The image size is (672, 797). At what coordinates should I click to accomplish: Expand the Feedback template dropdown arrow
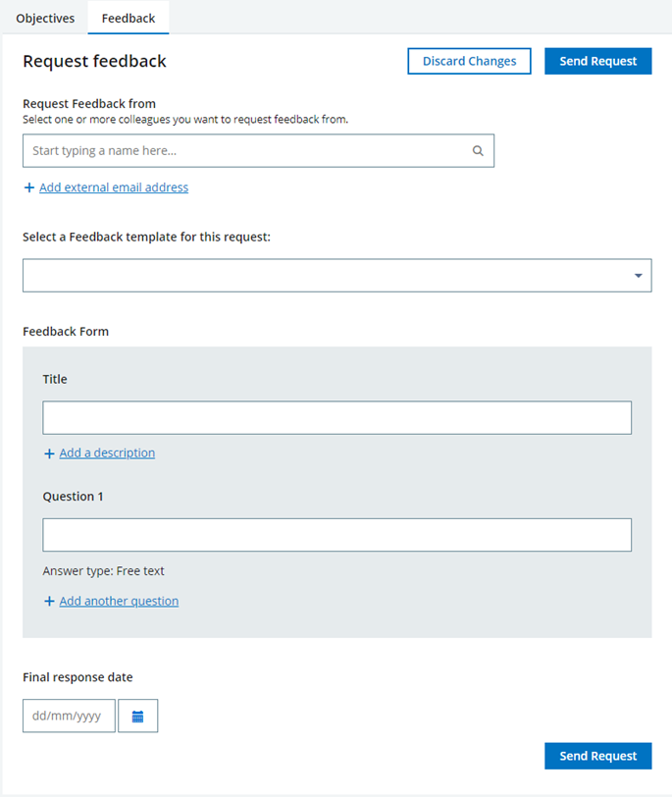point(639,276)
